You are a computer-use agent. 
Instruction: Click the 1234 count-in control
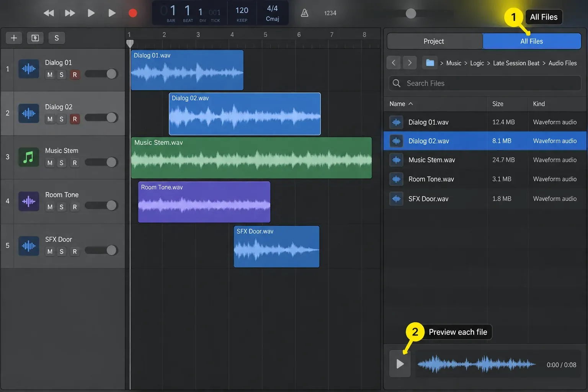click(x=330, y=13)
